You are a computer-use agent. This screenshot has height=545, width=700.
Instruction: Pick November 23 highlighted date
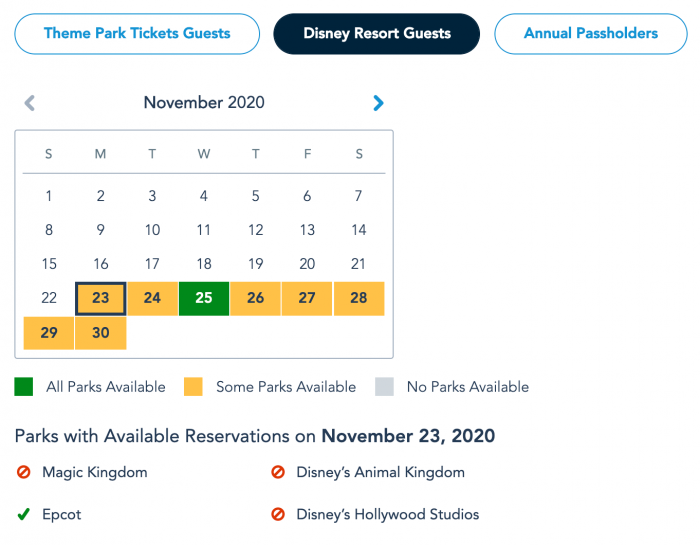tap(100, 298)
